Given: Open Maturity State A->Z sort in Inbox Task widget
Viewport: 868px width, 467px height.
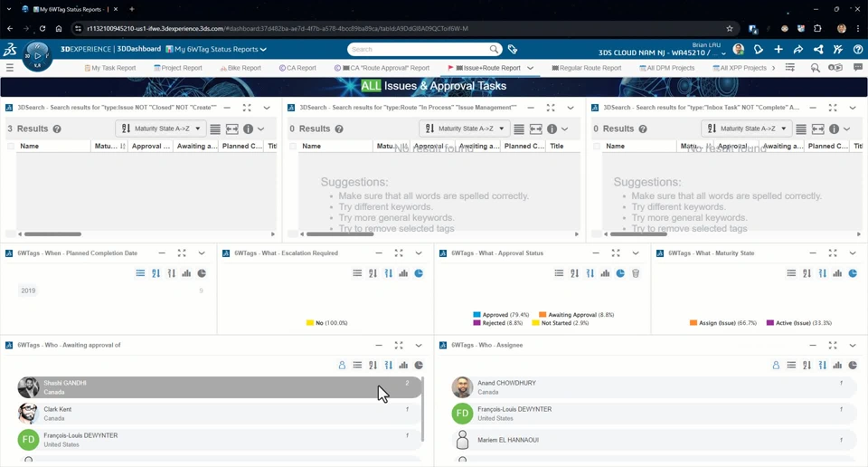Looking at the screenshot, I should pyautogui.click(x=746, y=129).
